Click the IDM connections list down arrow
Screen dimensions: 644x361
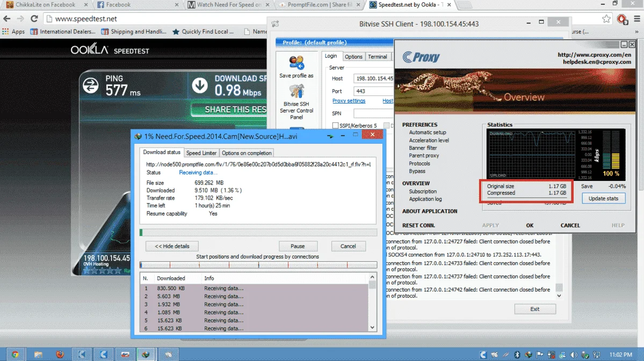(373, 327)
